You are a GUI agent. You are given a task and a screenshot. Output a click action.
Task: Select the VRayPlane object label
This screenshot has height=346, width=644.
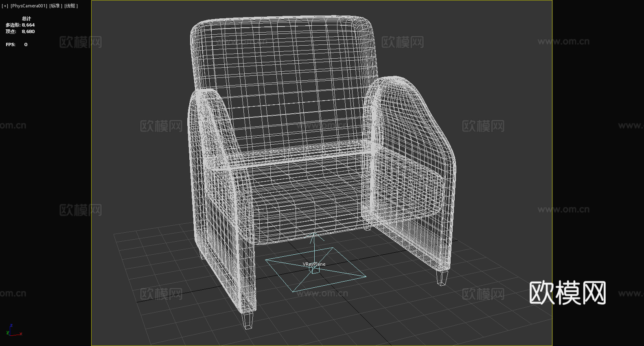point(314,264)
